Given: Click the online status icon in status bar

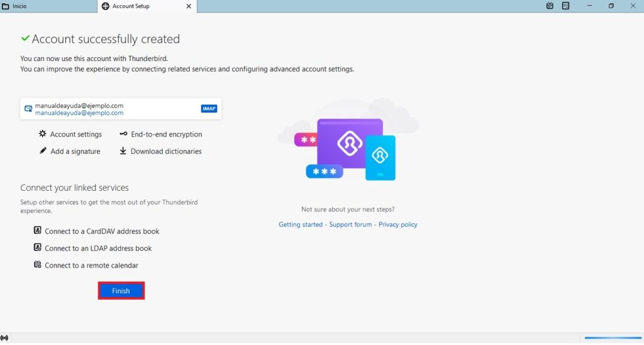Looking at the screenshot, I should (4, 338).
